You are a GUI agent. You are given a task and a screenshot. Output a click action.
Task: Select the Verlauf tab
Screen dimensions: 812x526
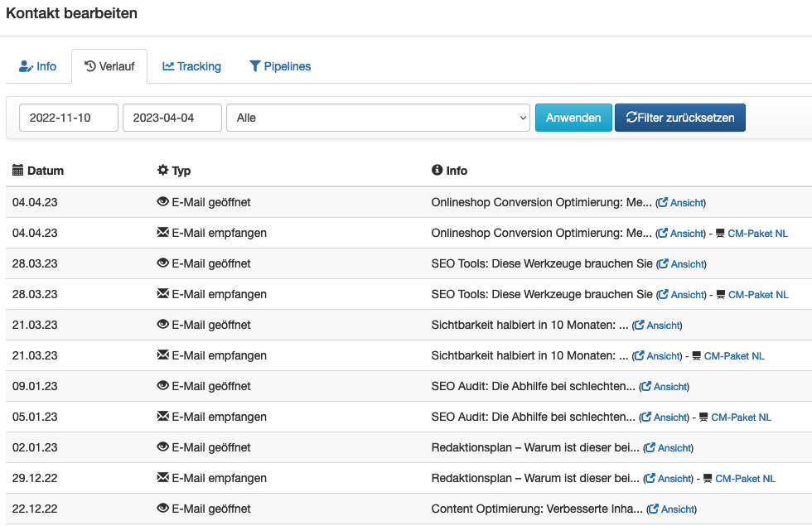click(x=109, y=66)
